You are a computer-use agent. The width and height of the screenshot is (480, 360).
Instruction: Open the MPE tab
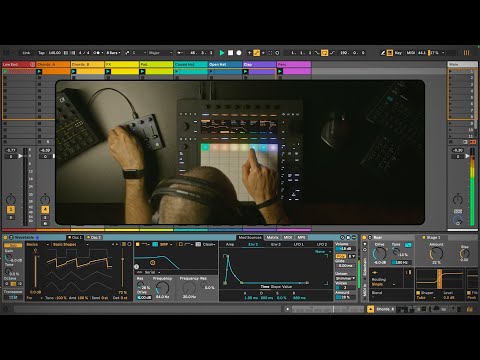point(301,237)
